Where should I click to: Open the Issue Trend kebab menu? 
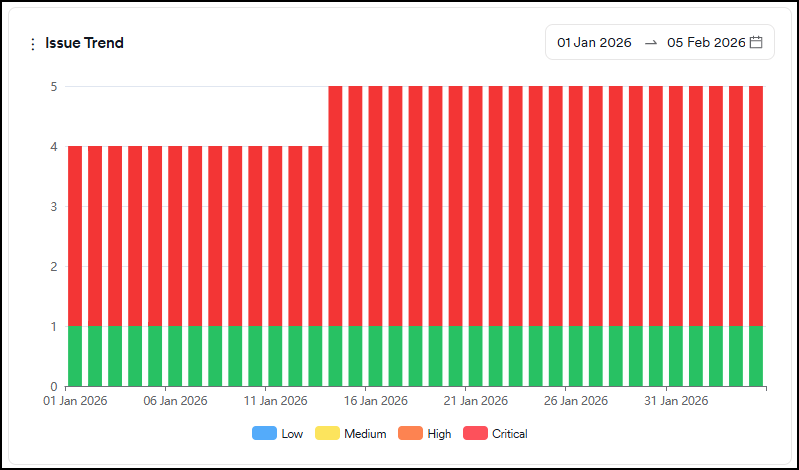pyautogui.click(x=32, y=44)
